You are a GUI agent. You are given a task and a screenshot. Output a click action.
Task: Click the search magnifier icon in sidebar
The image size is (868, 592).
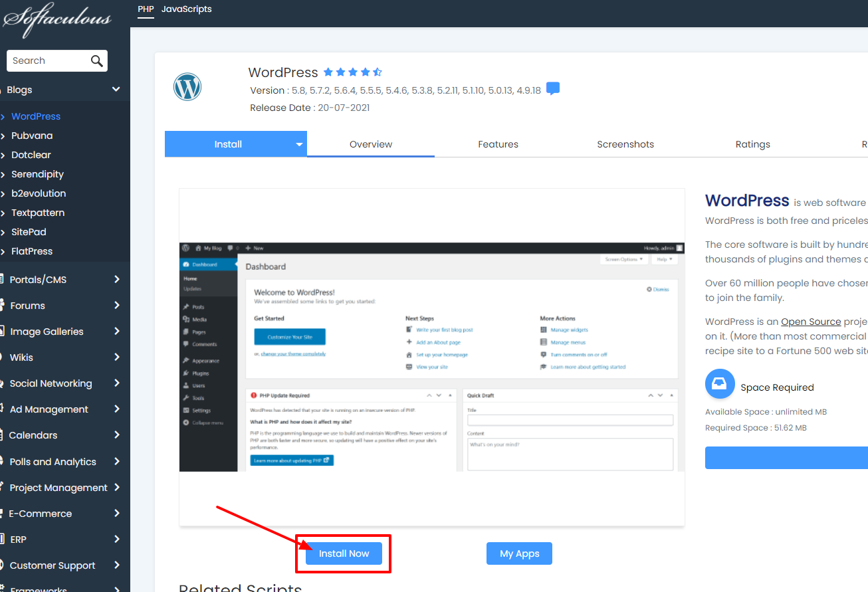point(97,60)
